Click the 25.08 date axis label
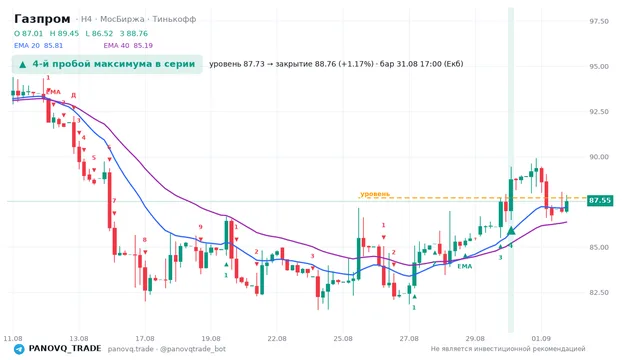The height and width of the screenshot is (360, 640). [343, 339]
